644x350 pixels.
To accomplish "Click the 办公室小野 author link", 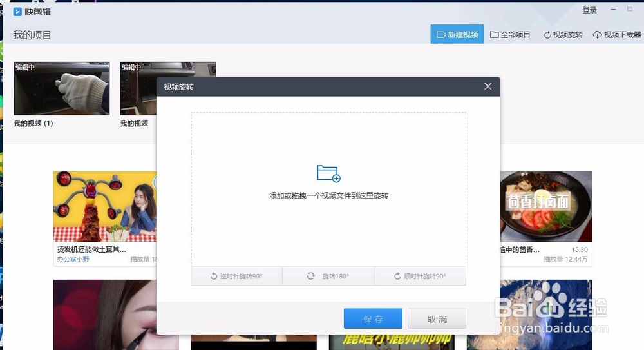I will [73, 259].
